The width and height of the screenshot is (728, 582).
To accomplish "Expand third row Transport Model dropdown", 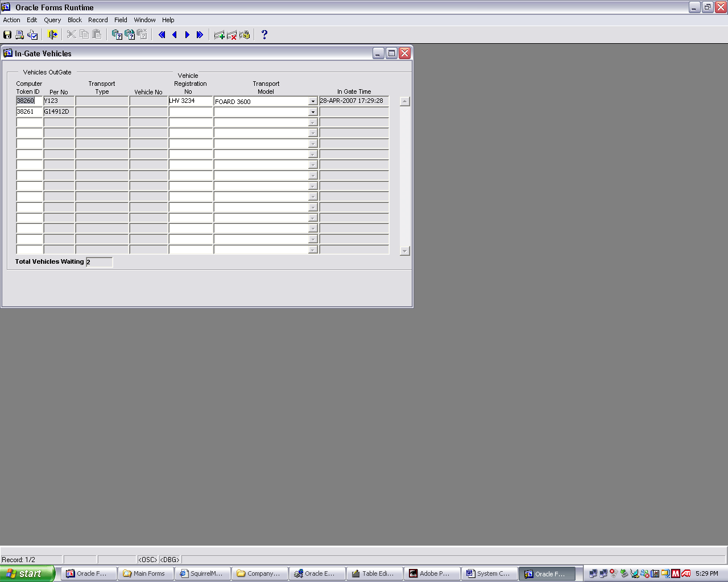I will click(x=313, y=123).
